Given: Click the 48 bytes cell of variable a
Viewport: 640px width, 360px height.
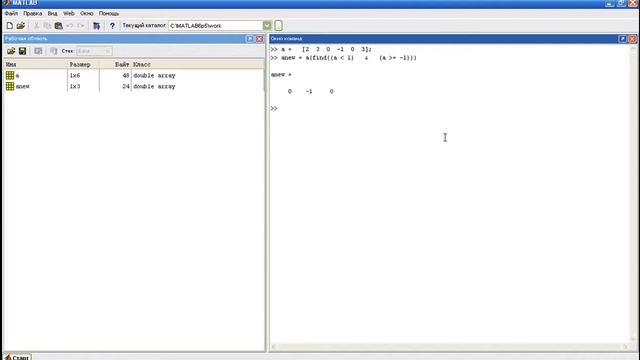Looking at the screenshot, I should coord(126,76).
